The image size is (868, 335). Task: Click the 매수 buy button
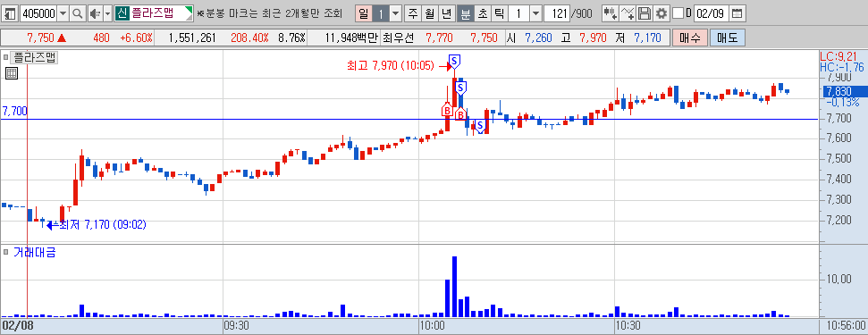pos(689,38)
